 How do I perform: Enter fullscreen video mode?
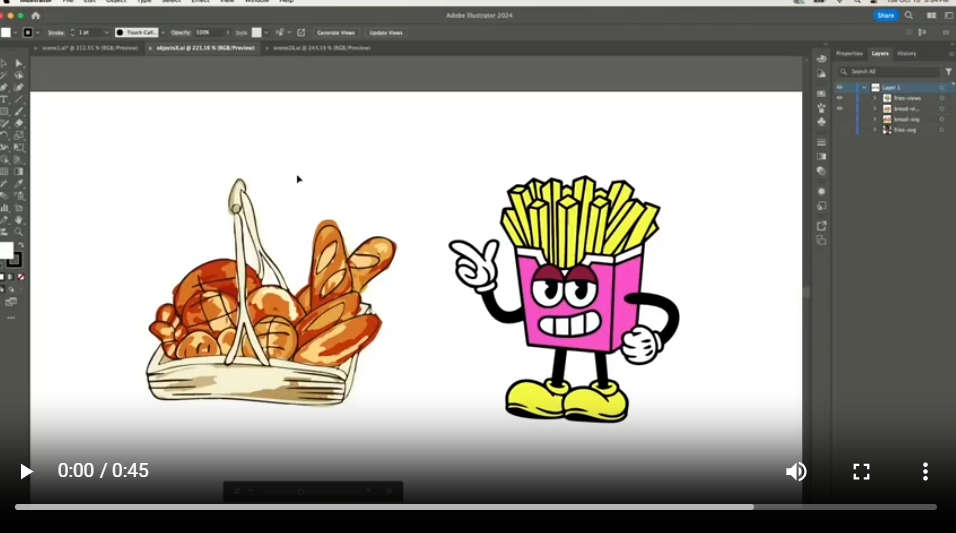point(861,471)
